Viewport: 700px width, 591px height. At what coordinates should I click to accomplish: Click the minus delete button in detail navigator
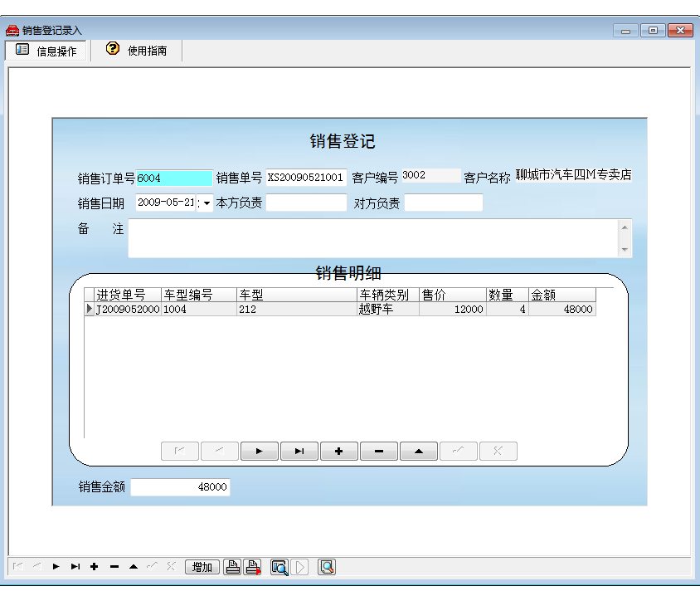(378, 452)
